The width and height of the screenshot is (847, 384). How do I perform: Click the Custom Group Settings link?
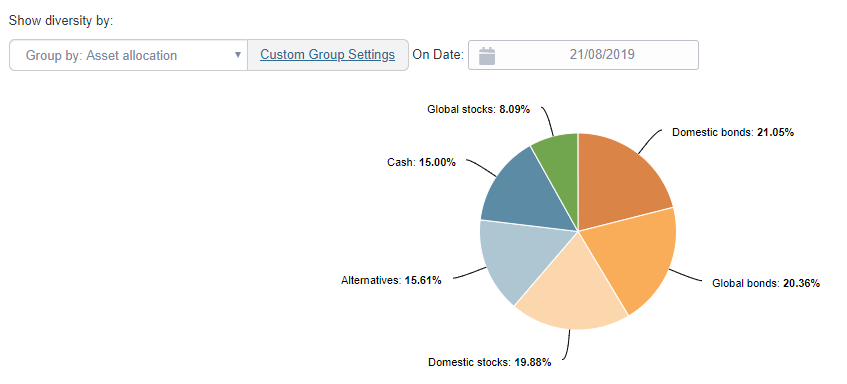(327, 55)
